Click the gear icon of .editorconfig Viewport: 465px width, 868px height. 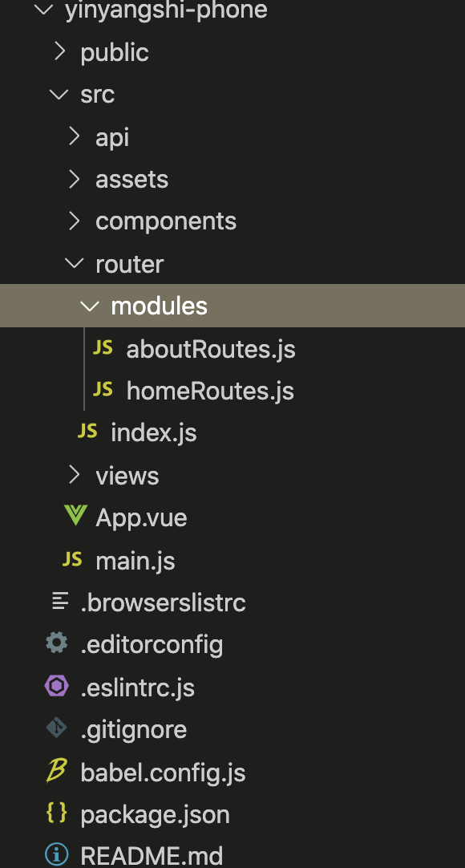coord(56,643)
